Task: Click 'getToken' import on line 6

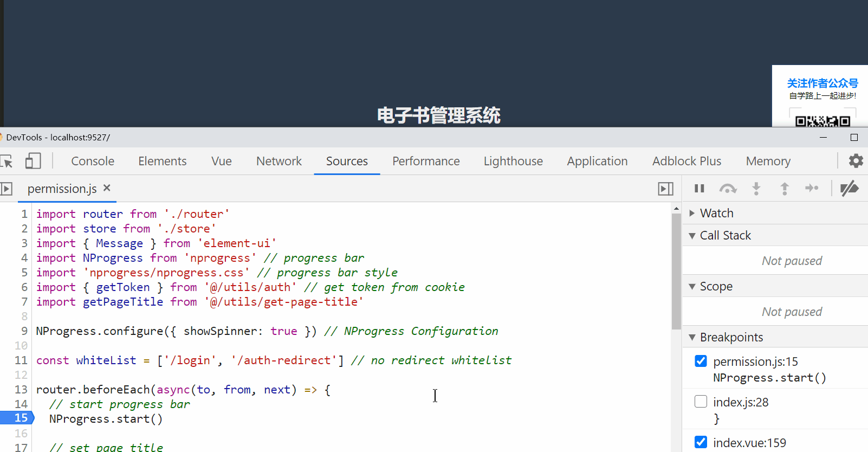Action: coord(123,287)
